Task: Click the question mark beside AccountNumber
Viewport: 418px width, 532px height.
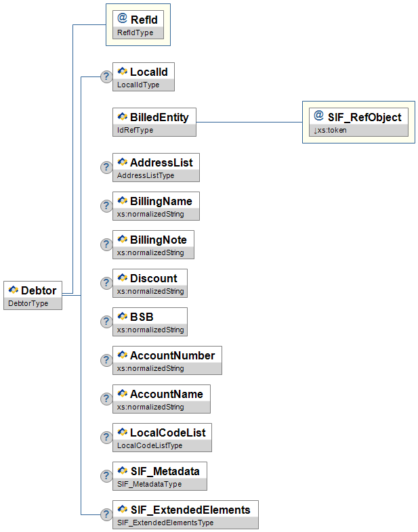Action: [x=106, y=360]
